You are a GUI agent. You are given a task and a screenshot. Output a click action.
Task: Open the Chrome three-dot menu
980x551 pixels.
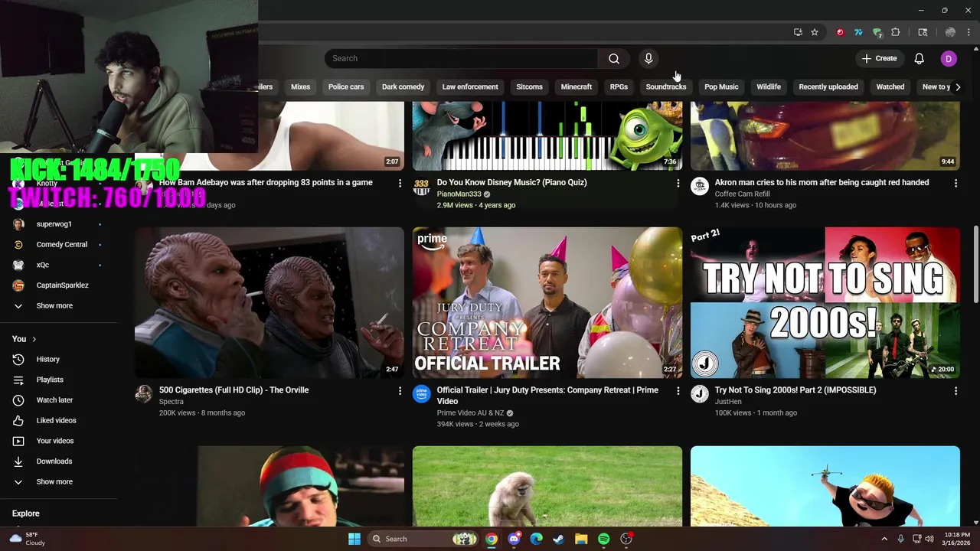[x=969, y=32]
